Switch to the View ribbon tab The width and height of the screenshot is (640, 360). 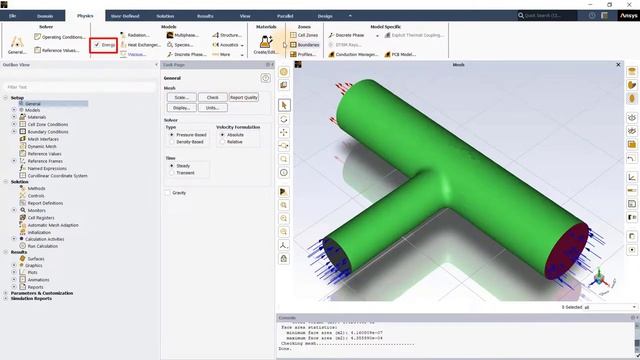245,16
